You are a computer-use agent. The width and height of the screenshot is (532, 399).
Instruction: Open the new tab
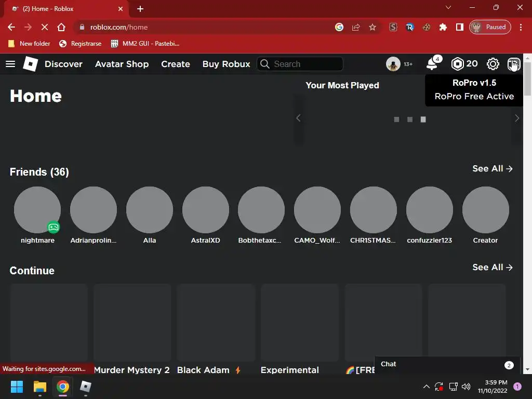(140, 9)
